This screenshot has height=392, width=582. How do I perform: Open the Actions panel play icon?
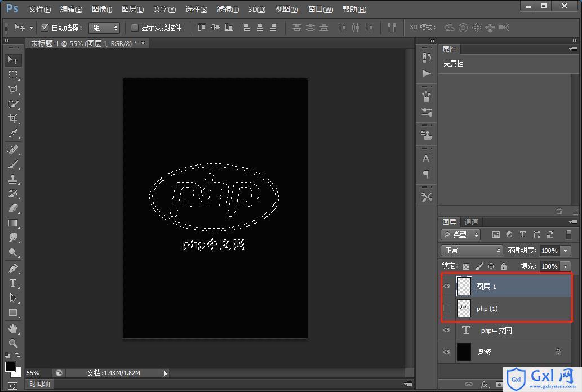click(426, 73)
